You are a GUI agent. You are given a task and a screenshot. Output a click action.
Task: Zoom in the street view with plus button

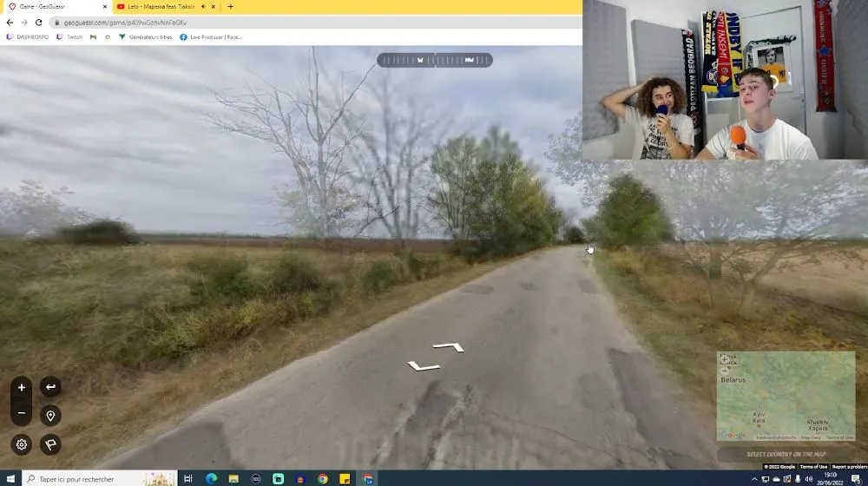click(x=22, y=387)
